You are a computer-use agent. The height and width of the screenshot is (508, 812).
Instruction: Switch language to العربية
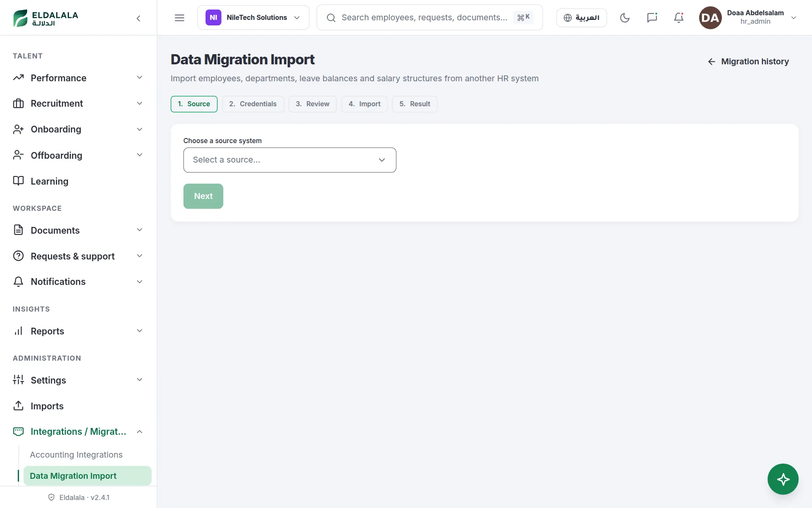click(x=582, y=18)
